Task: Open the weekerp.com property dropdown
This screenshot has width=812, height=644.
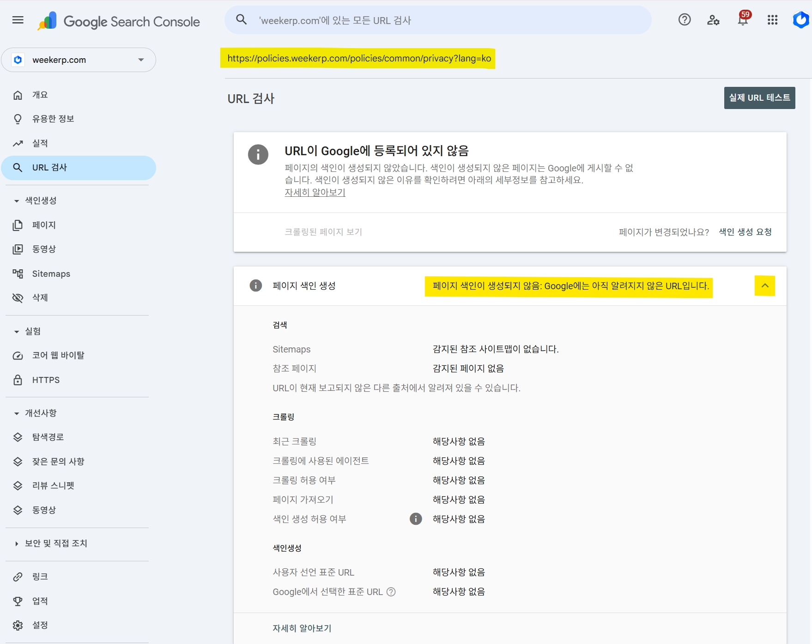Action: 79,60
